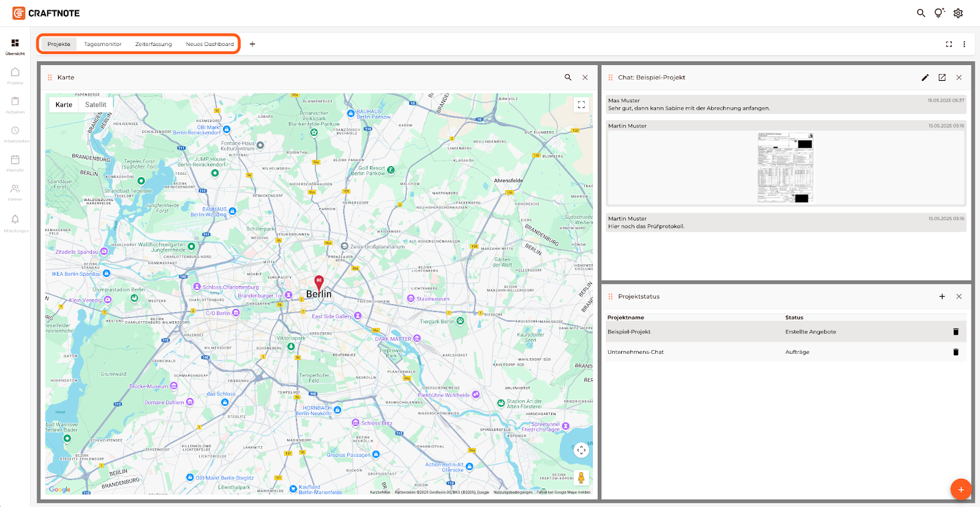This screenshot has width=980, height=507.
Task: Click the Projektname column header
Action: click(625, 318)
